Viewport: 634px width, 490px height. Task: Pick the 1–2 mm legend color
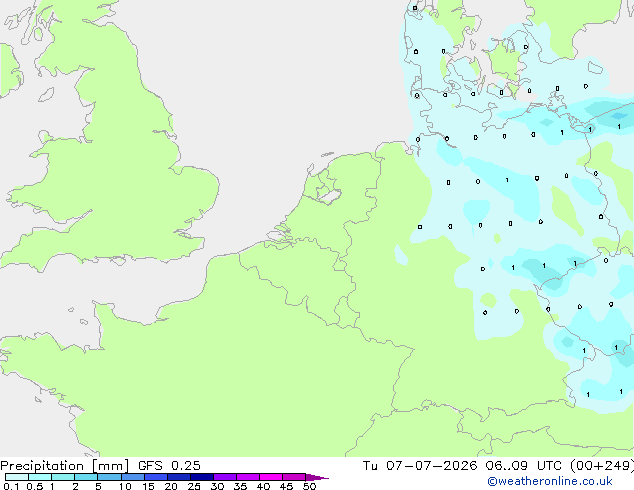point(63,477)
